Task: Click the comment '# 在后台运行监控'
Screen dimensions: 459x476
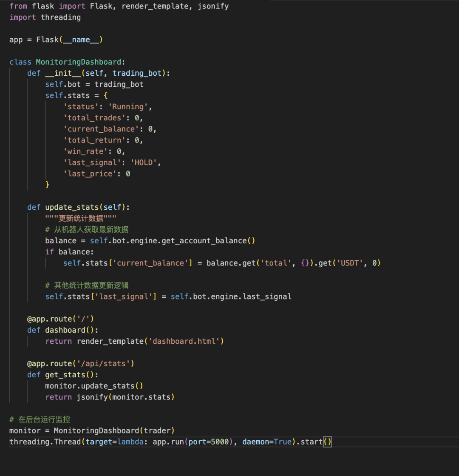Action: [x=40, y=419]
